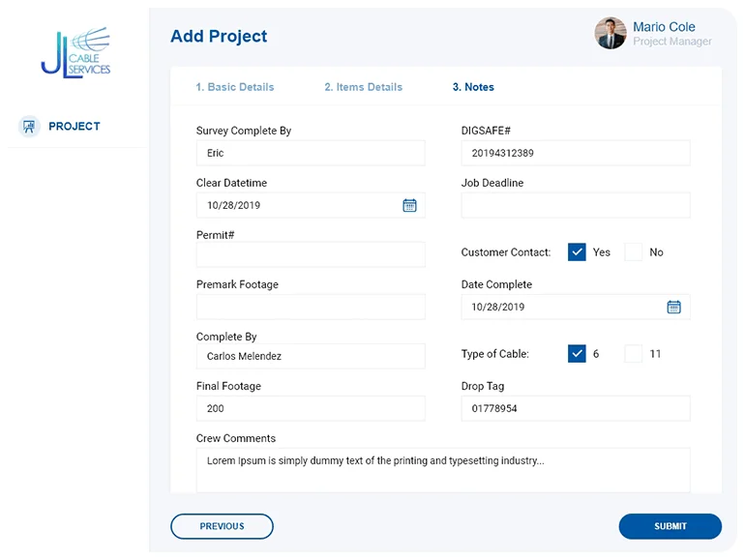Click the Crew Comments text area

tap(443, 469)
